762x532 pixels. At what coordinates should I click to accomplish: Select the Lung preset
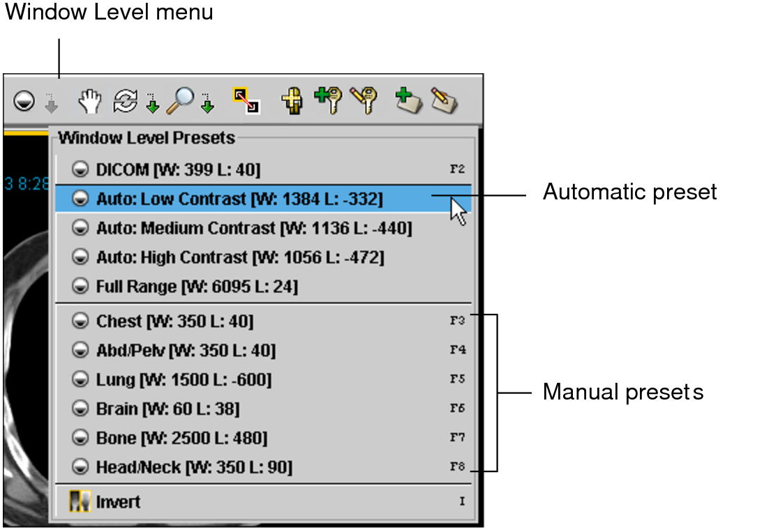[184, 380]
